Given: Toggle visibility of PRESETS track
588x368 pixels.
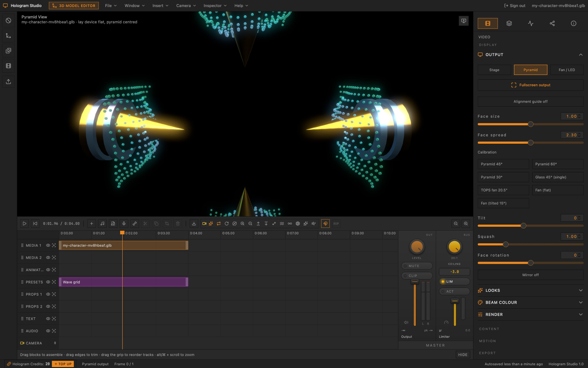Looking at the screenshot, I should tap(48, 282).
